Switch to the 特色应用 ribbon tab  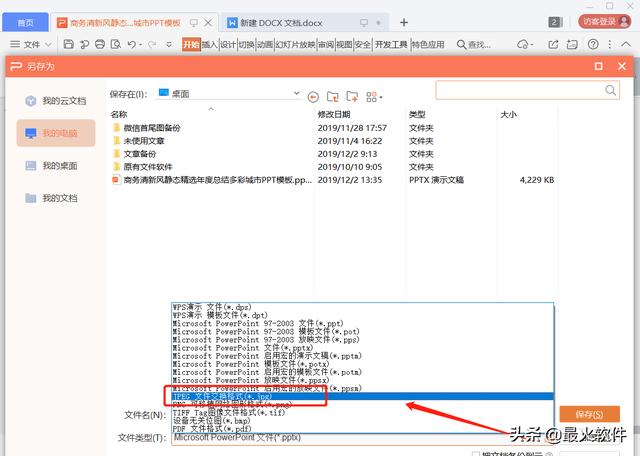pyautogui.click(x=428, y=44)
